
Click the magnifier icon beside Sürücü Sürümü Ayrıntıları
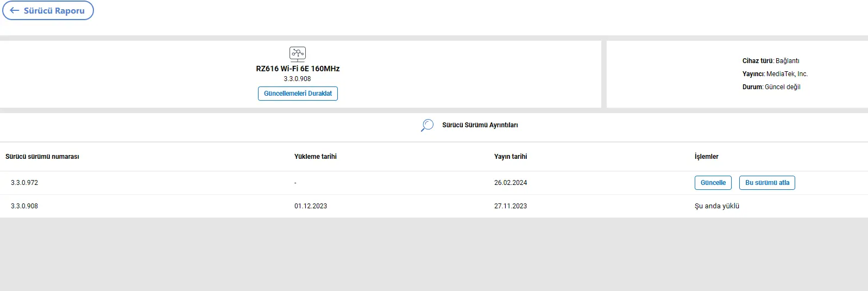427,125
